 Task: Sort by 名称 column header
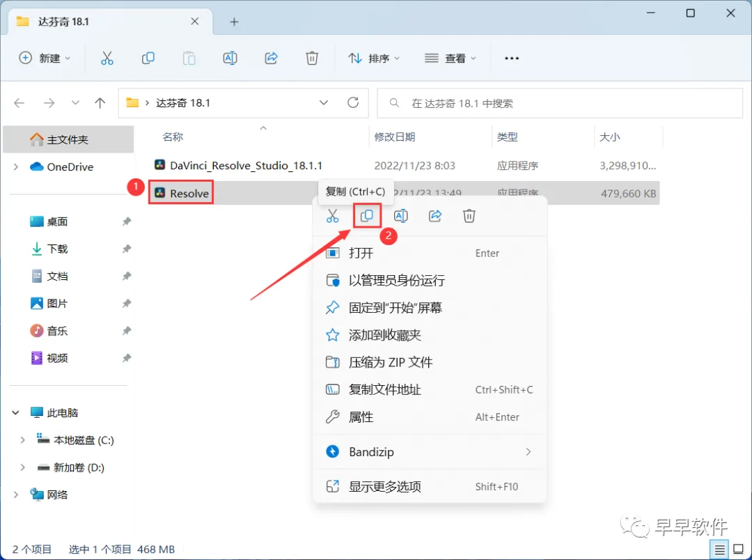(173, 137)
